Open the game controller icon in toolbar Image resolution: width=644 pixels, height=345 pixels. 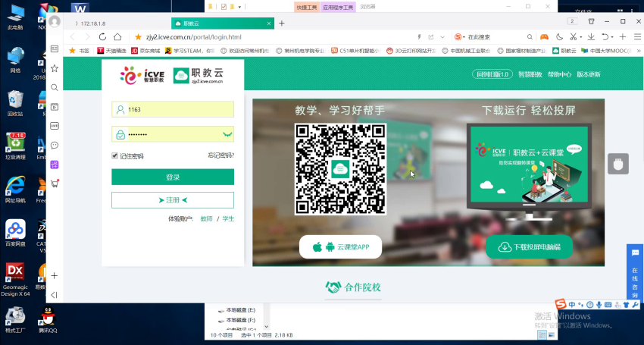[x=544, y=36]
